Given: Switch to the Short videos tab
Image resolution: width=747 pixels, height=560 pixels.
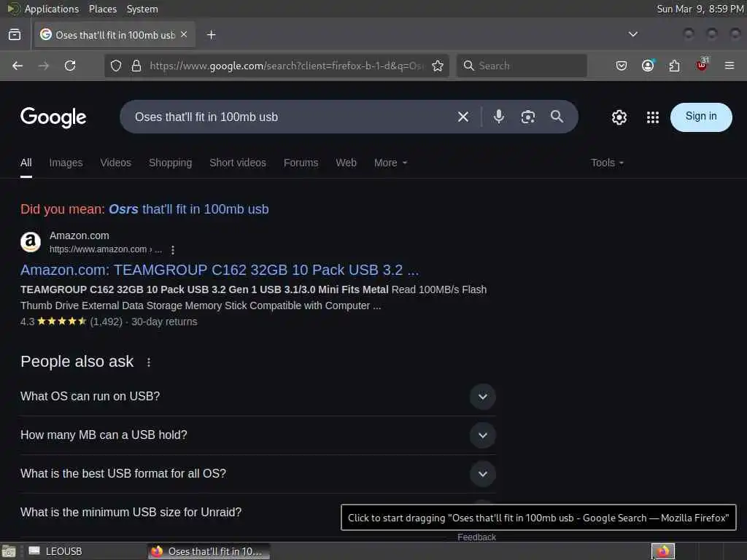Looking at the screenshot, I should [x=238, y=163].
